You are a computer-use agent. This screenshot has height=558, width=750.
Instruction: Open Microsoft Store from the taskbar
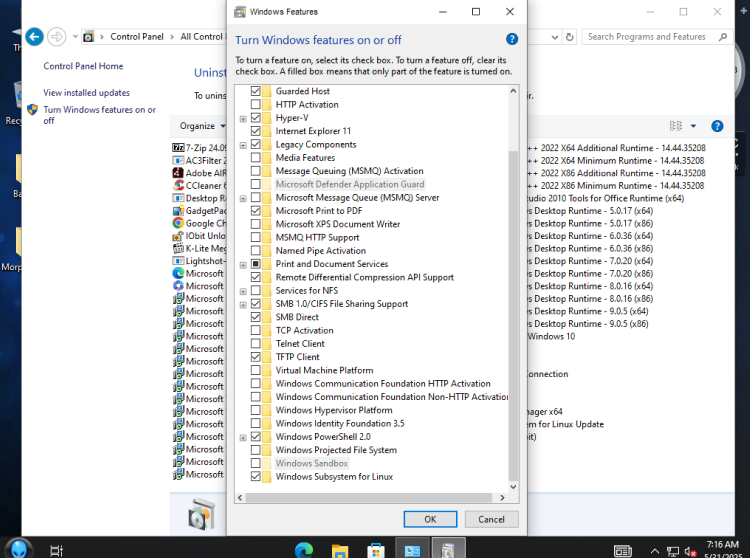376,550
